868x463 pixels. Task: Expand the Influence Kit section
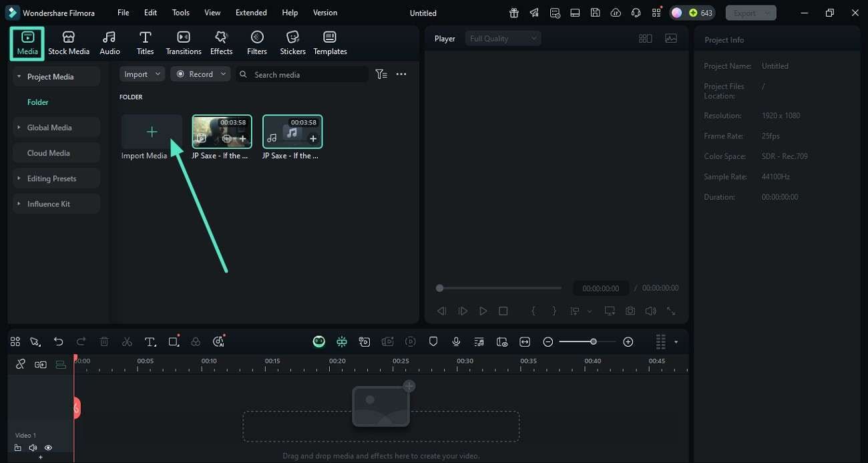point(19,204)
